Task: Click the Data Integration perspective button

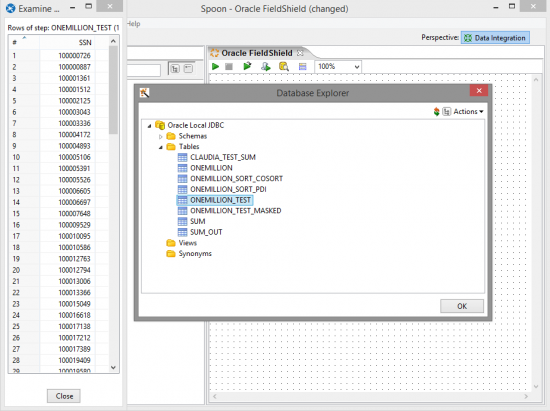Action: point(495,38)
